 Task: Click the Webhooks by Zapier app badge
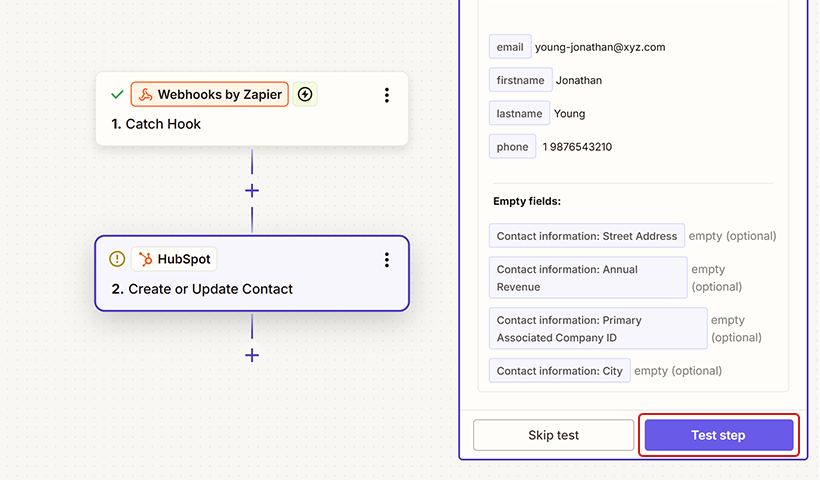(210, 95)
